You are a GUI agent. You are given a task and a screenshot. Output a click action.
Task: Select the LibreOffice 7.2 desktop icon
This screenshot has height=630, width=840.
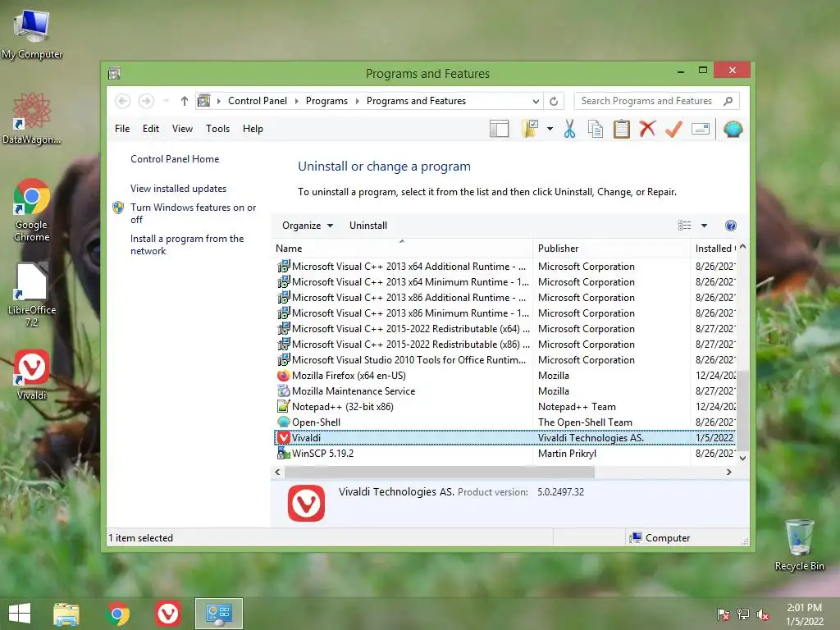tap(32, 294)
